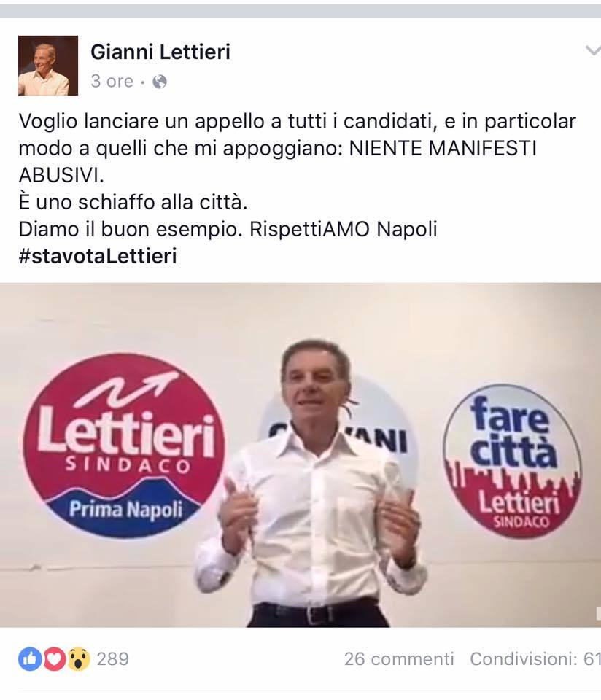The width and height of the screenshot is (601, 700).
Task: Open the '26 commenti' comments link
Action: click(x=399, y=659)
